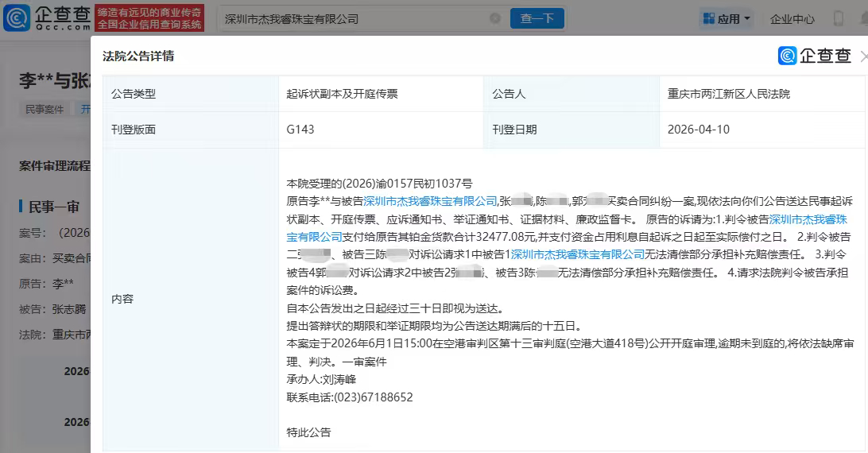Image resolution: width=868 pixels, height=453 pixels.
Task: Open the first 深圳市杰我睿珠宝有限公司 link after 被告
Action: click(430, 201)
